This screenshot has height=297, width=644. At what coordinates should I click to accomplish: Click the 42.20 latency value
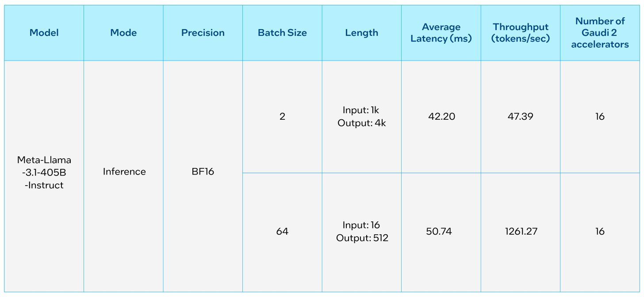441,117
